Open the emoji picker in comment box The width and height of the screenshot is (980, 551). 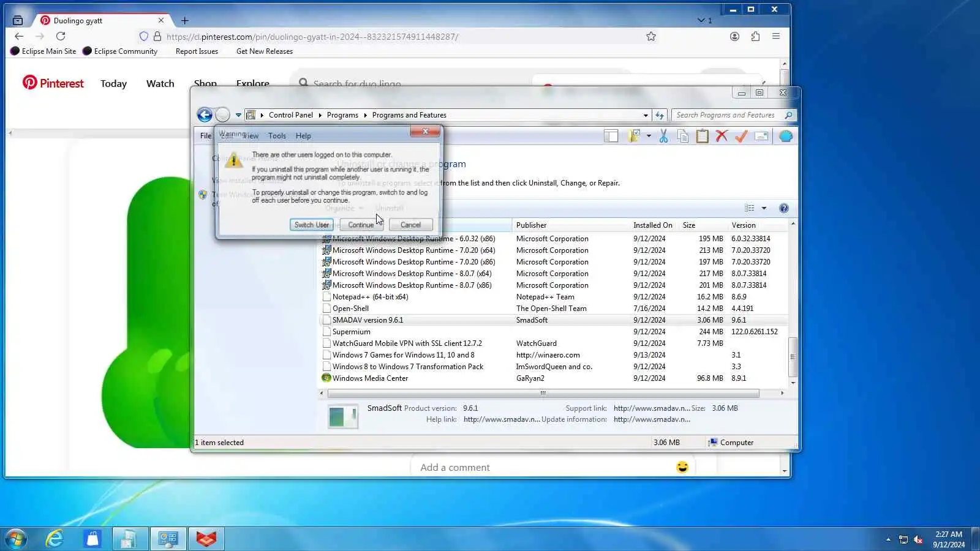[682, 467]
